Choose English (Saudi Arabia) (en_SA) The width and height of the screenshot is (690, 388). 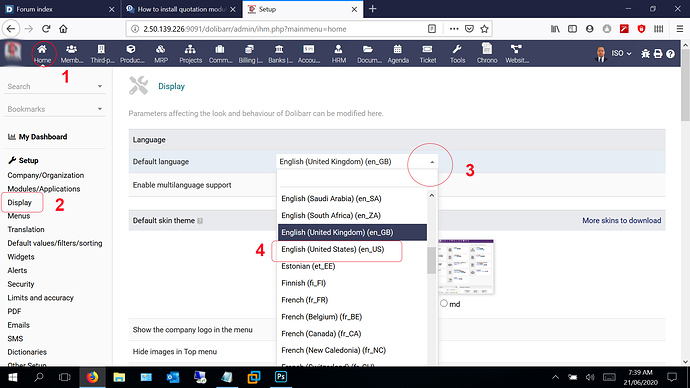pos(331,199)
